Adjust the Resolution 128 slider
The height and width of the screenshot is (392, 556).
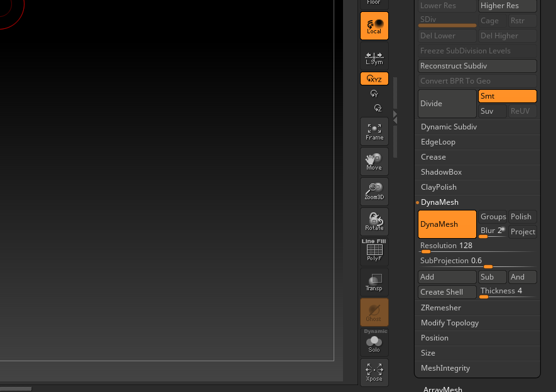coord(477,247)
